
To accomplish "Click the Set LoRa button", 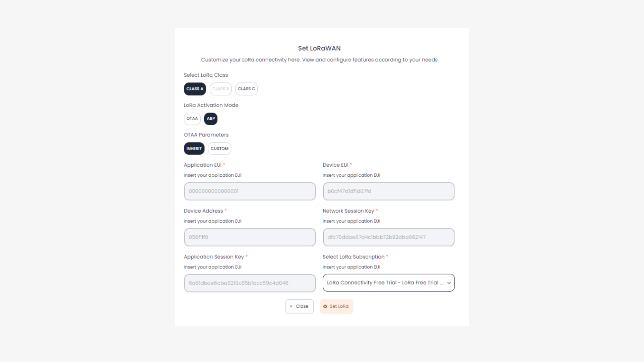I will (x=336, y=306).
